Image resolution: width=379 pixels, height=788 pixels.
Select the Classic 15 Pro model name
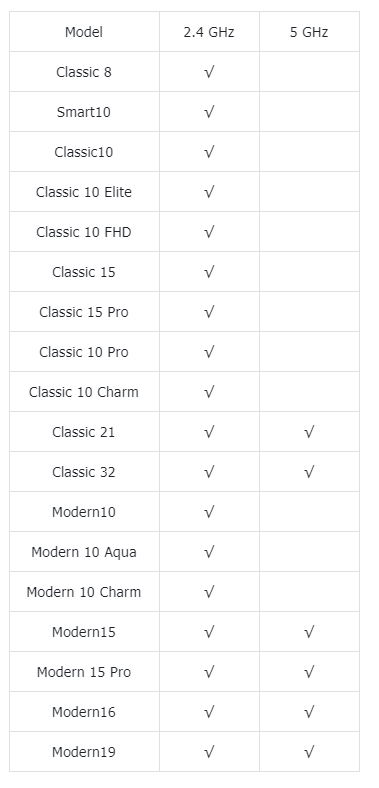click(x=84, y=312)
